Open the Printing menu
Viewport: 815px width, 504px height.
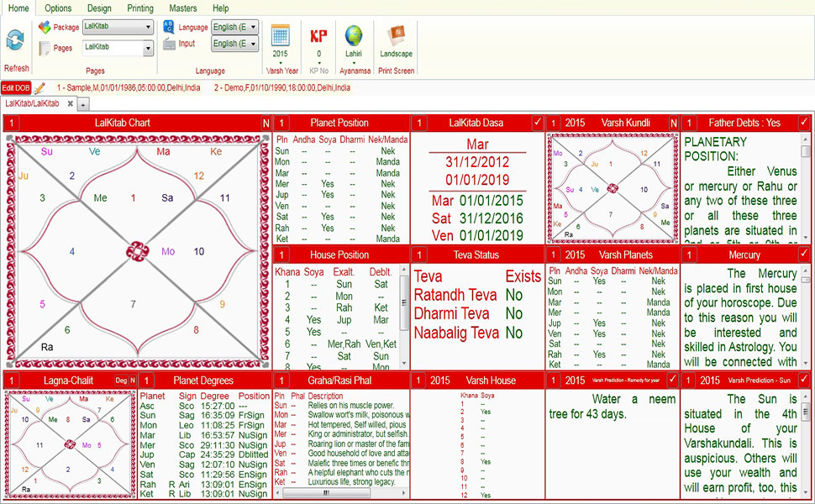[140, 8]
